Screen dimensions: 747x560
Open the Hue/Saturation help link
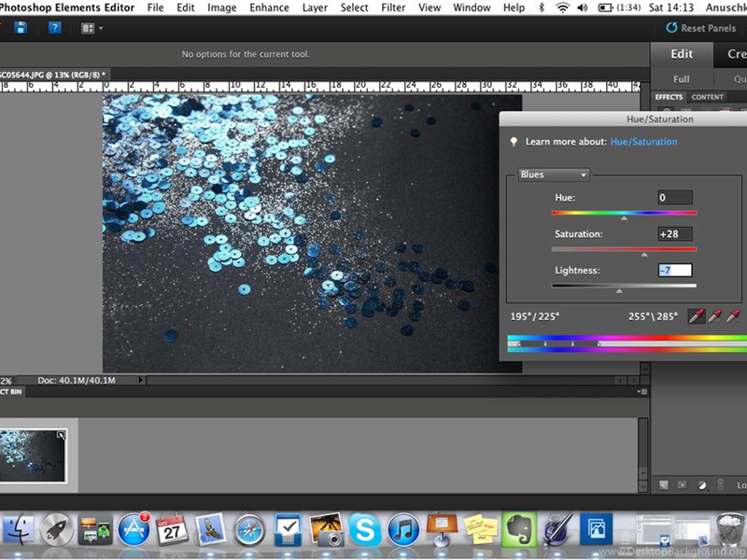pyautogui.click(x=643, y=142)
